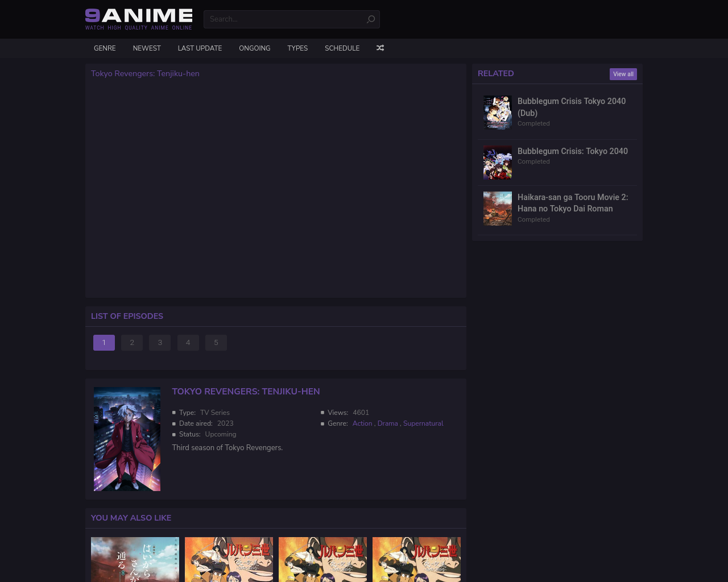This screenshot has width=728, height=582.
Task: Select the Ongoing menu item
Action: click(x=255, y=48)
